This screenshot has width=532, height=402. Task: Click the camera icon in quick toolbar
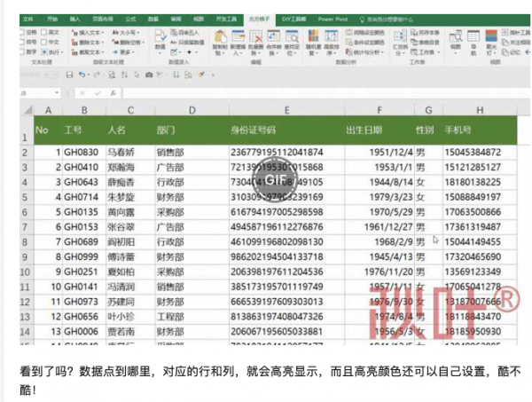point(149,75)
